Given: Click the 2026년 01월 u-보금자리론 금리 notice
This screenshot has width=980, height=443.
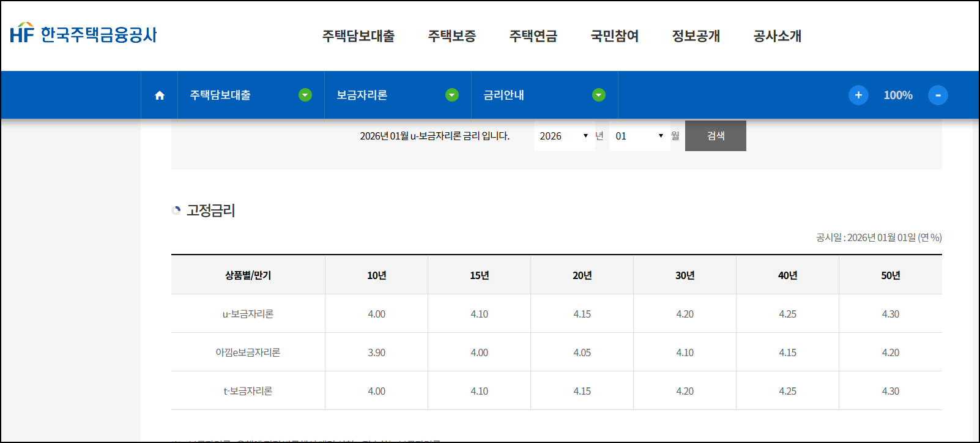Looking at the screenshot, I should click(434, 136).
